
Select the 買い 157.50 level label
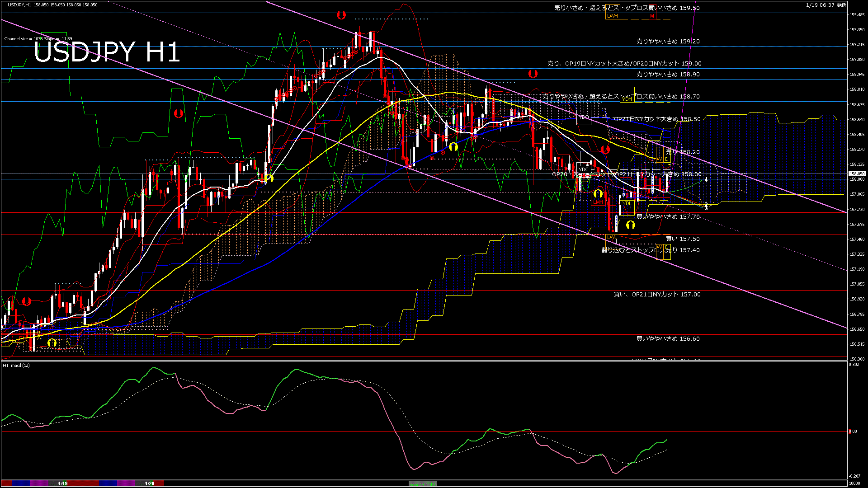(x=682, y=239)
